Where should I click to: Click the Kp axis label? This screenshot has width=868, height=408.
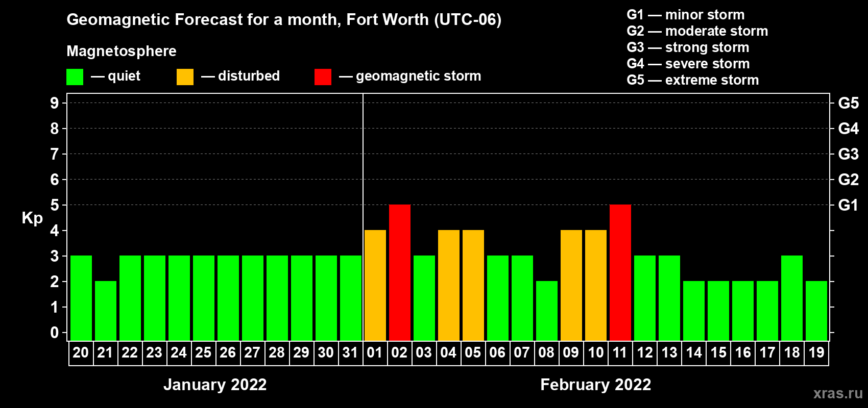point(32,218)
